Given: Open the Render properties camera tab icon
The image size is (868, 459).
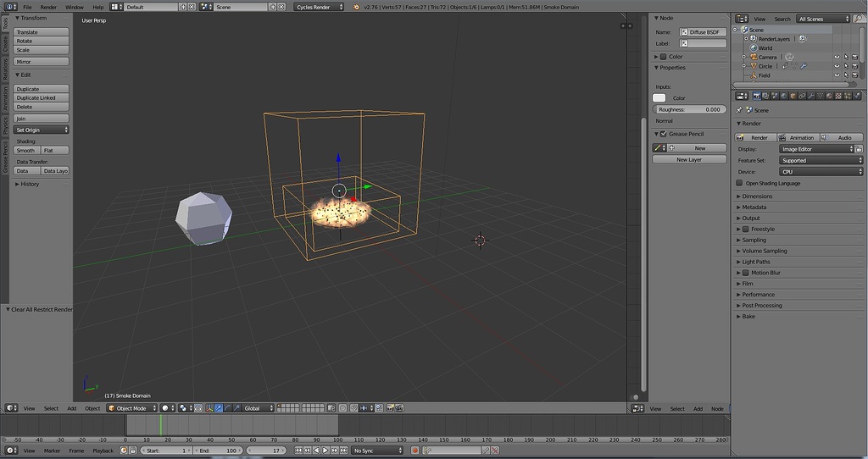Looking at the screenshot, I should pos(757,96).
